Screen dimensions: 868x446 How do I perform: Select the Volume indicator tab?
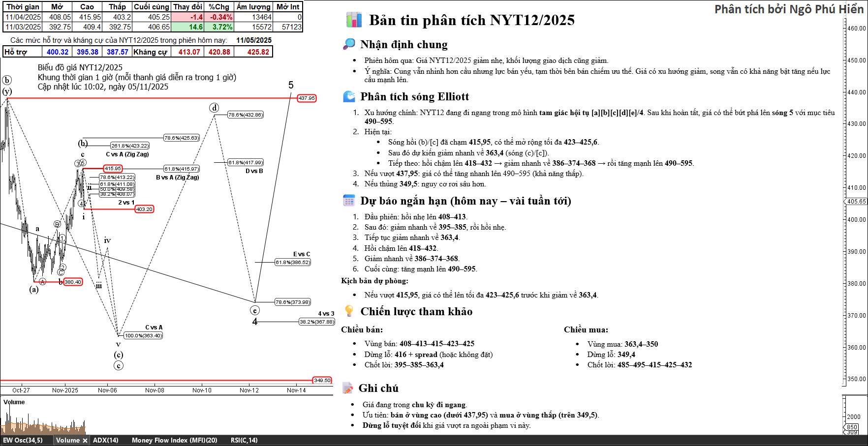(67, 441)
